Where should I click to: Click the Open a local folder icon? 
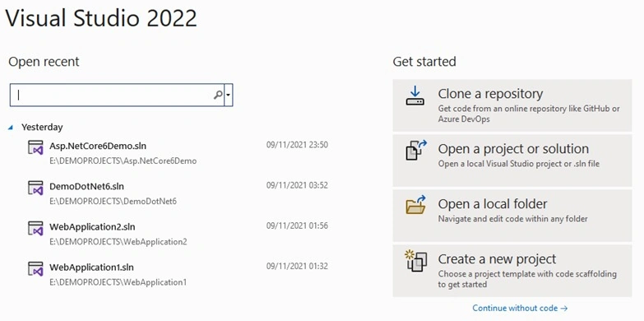click(415, 205)
